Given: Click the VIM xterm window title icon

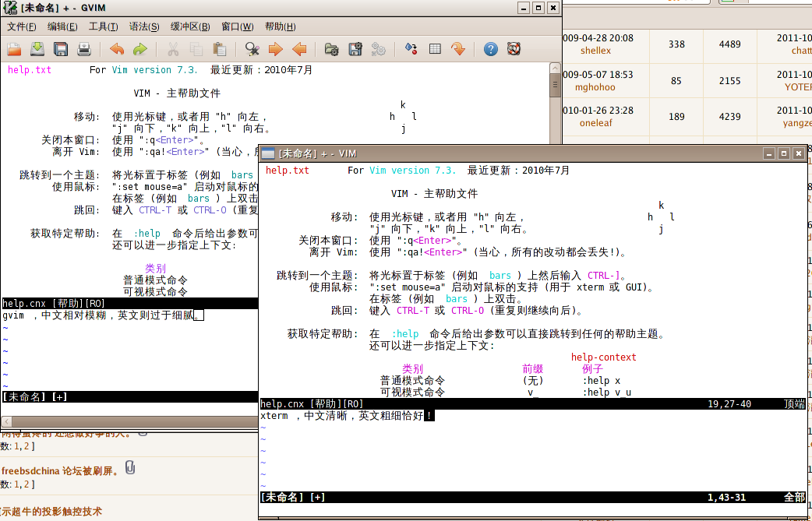Looking at the screenshot, I should pyautogui.click(x=268, y=153).
